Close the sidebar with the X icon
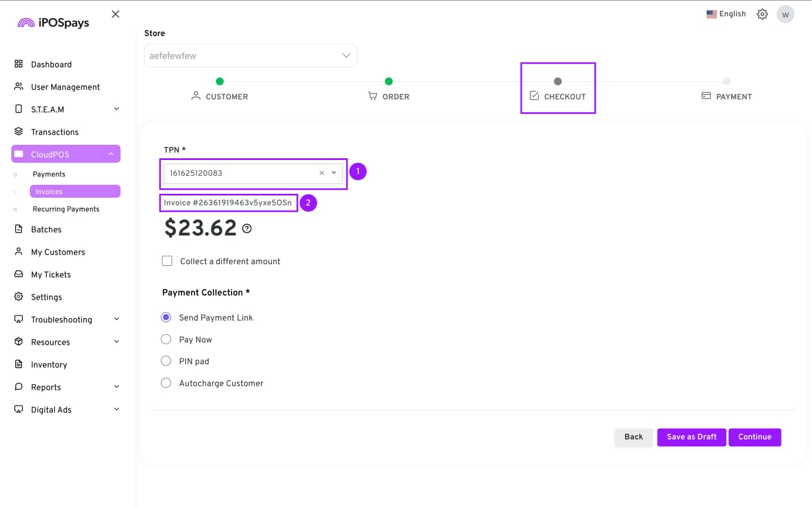 pos(116,14)
